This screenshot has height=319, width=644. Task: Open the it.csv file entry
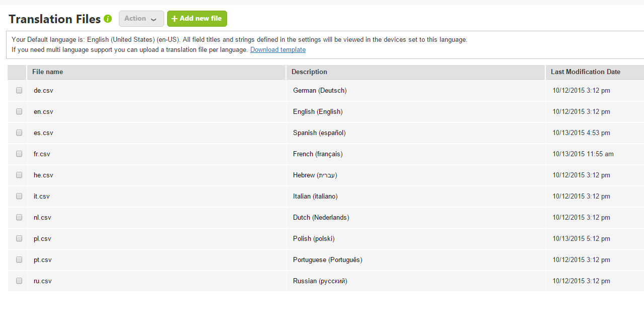point(42,196)
